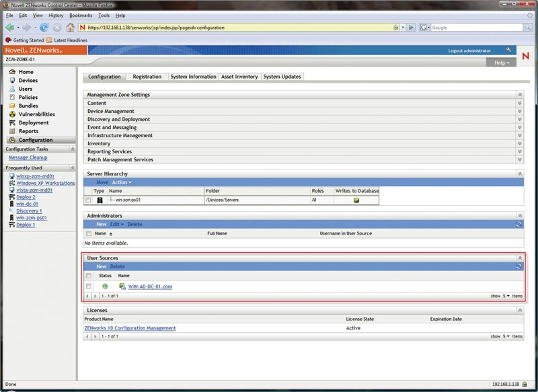Open the show items dropdown in User Sources
Screen dimensions: 538x392
pos(506,296)
